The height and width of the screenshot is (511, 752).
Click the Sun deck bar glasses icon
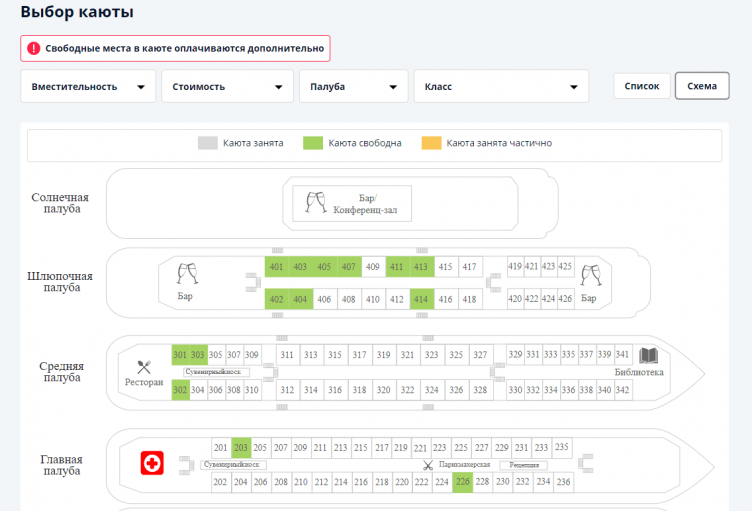316,201
